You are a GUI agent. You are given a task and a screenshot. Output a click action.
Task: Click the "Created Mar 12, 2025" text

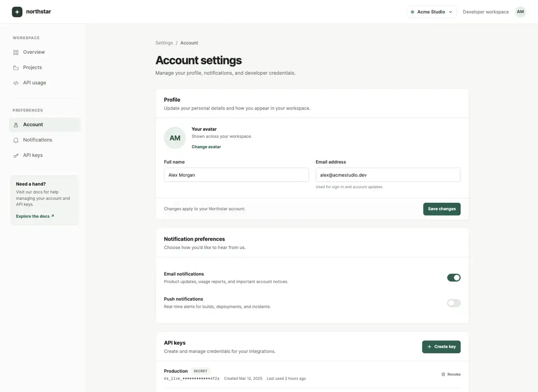243,379
